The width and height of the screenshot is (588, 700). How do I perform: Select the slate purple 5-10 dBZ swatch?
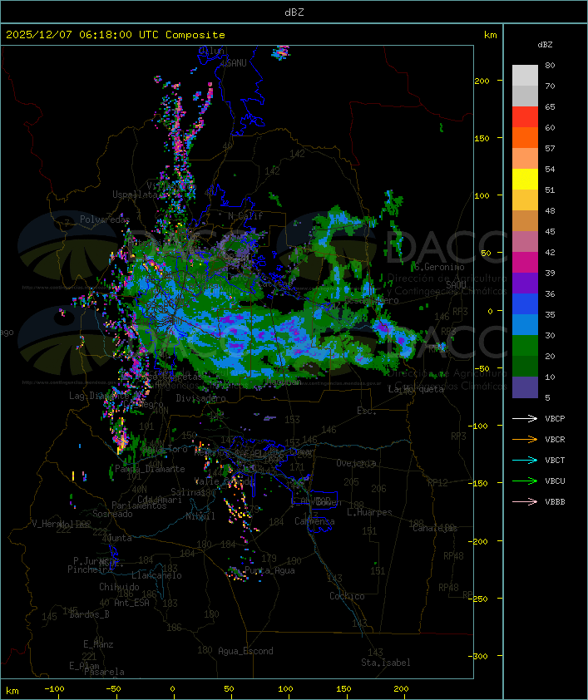point(525,387)
